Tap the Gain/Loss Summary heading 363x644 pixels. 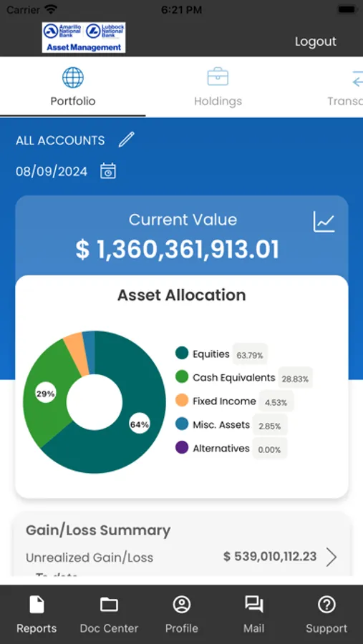(98, 531)
